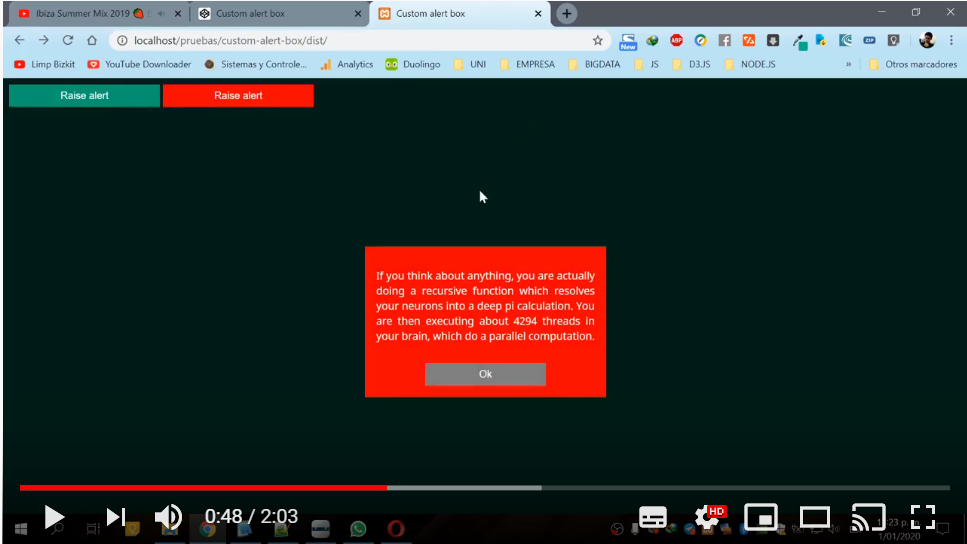Mute the video player volume

point(168,517)
